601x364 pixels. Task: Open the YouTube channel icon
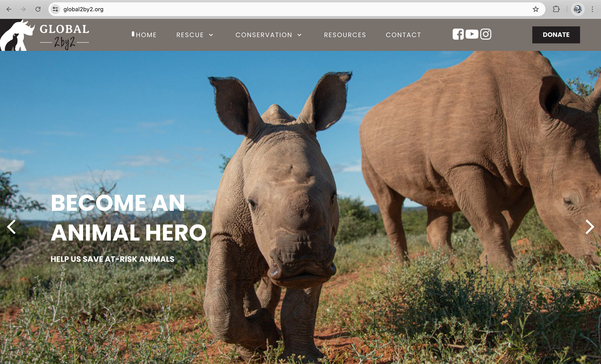(472, 34)
